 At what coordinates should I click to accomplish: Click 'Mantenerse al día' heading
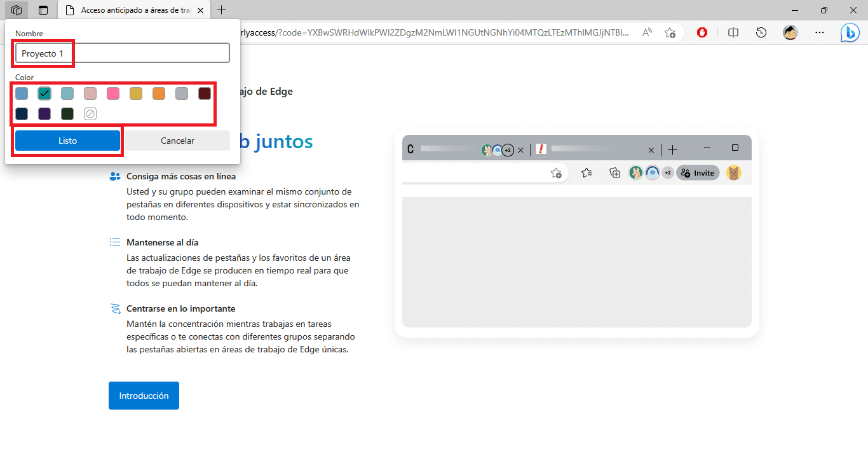click(x=163, y=242)
